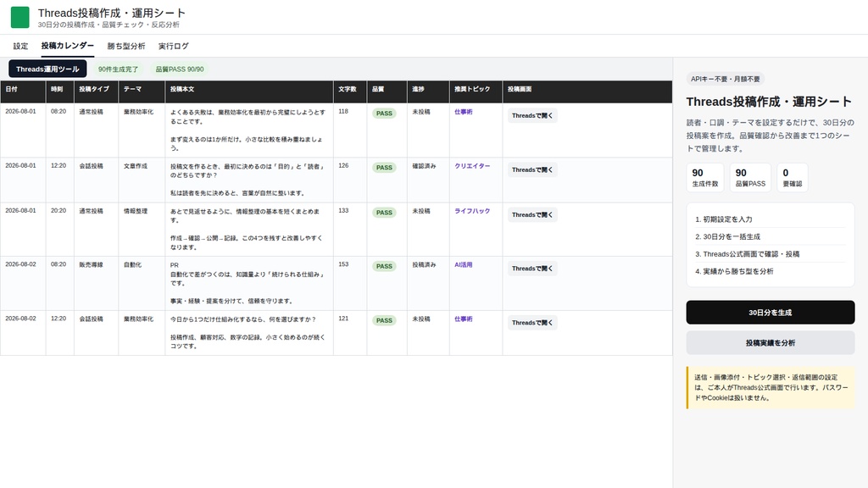Click the 30日分を生成 button

770,313
